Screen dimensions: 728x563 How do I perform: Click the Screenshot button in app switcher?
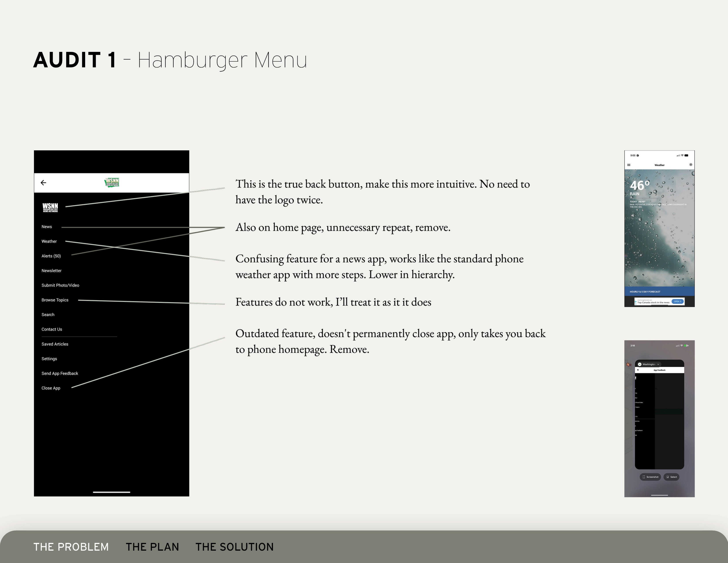tap(650, 477)
